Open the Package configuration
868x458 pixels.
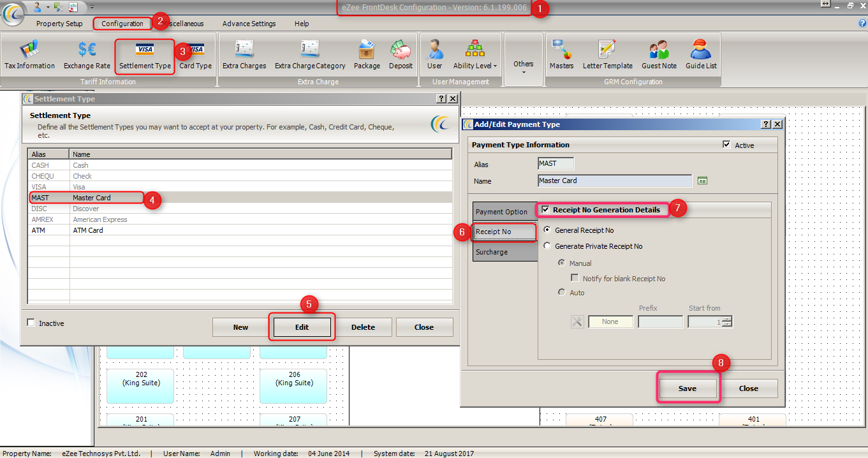[x=367, y=54]
